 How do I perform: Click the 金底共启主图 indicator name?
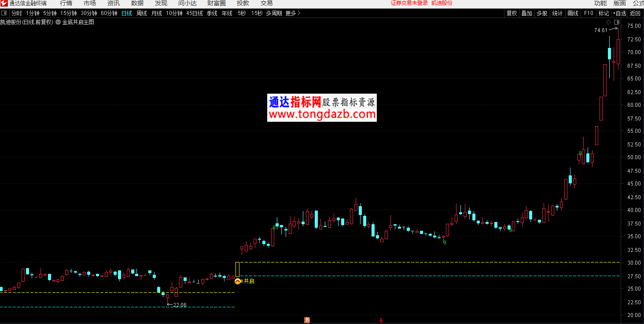pyautogui.click(x=78, y=22)
